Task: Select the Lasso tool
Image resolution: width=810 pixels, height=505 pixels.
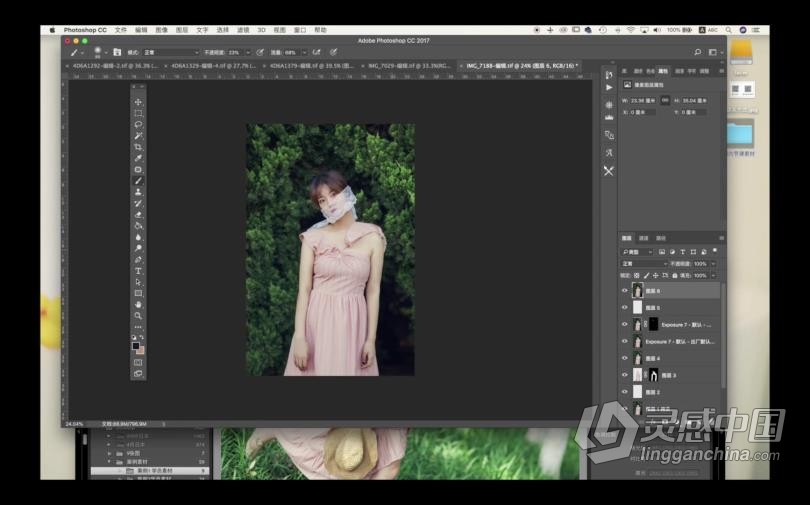Action: [x=138, y=124]
